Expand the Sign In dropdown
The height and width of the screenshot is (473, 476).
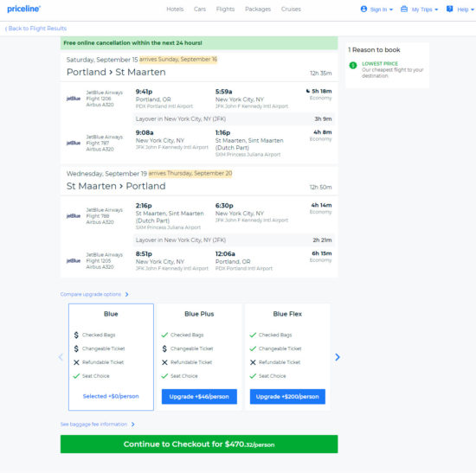391,10
